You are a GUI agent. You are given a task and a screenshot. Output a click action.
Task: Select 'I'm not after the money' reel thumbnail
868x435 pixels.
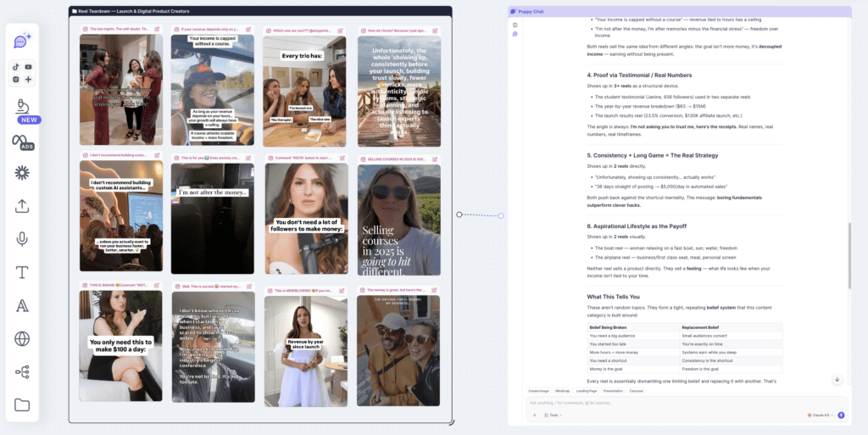213,219
